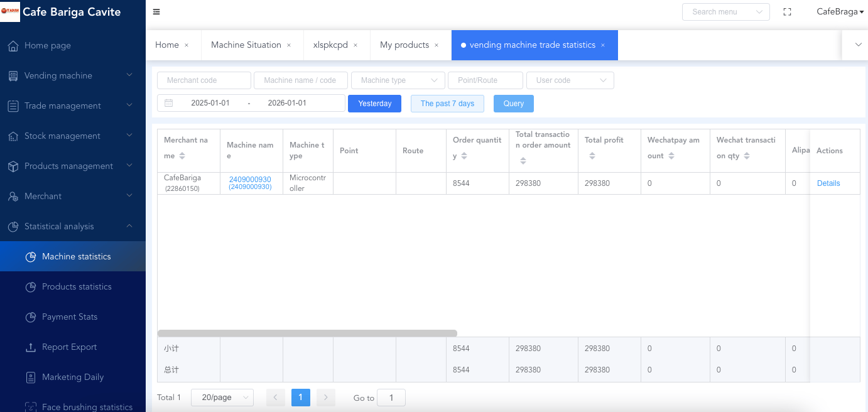Change the 20/page size selector
The image size is (868, 412).
click(x=222, y=398)
